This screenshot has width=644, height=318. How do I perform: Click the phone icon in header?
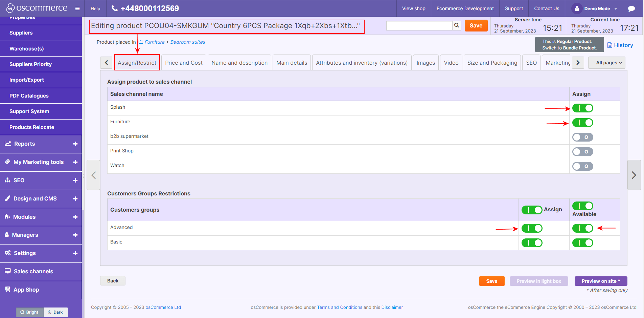pyautogui.click(x=115, y=8)
